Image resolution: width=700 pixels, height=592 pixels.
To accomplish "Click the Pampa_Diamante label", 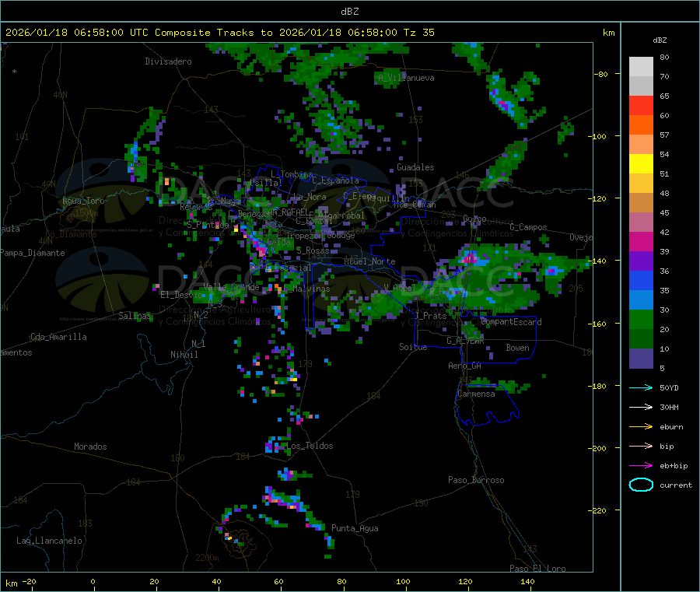I will coord(33,253).
